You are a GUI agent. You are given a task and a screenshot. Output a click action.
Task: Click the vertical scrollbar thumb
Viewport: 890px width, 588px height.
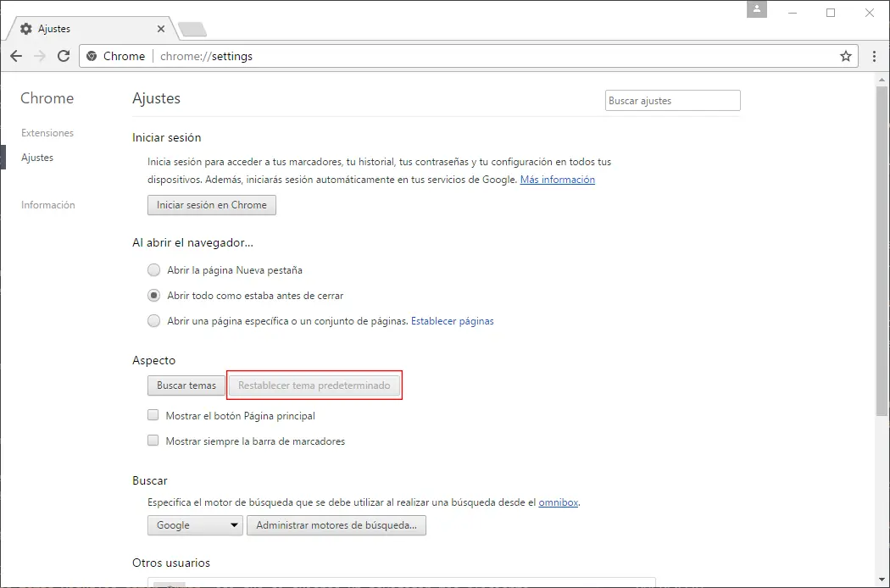(x=882, y=250)
